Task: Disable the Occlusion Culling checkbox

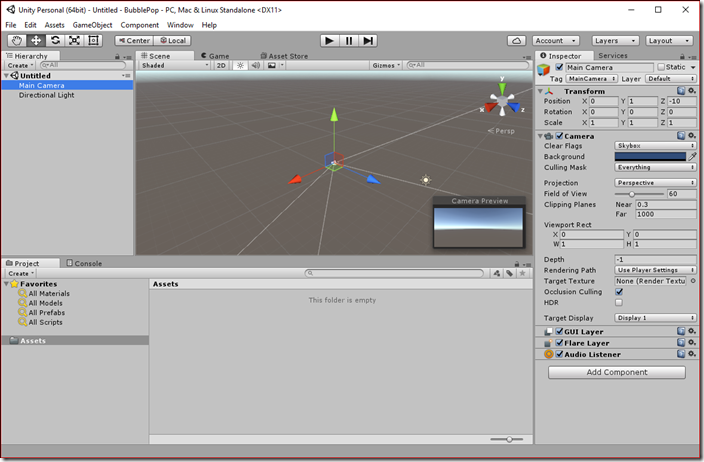Action: click(x=619, y=292)
